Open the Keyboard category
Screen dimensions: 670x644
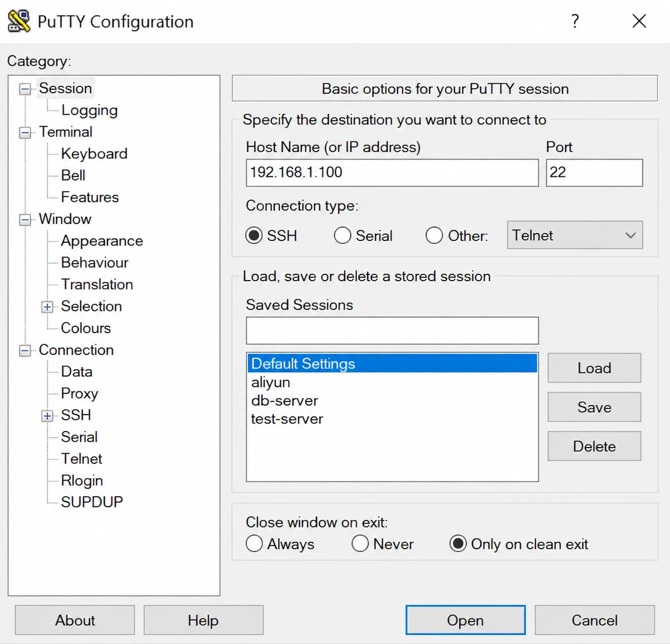click(94, 153)
